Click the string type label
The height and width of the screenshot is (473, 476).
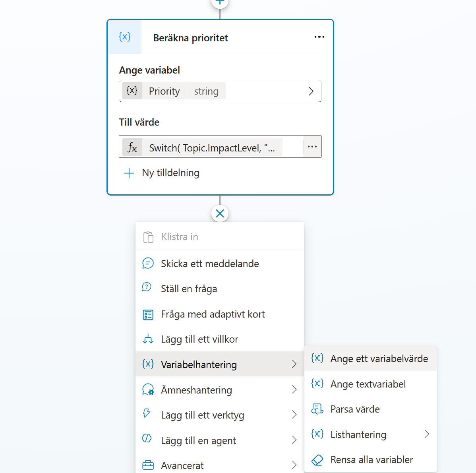pos(206,91)
